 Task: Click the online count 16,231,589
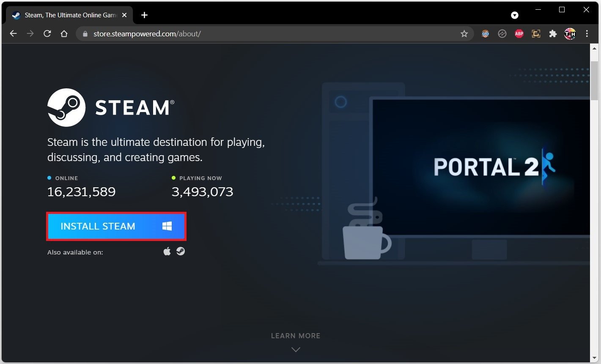click(x=81, y=192)
